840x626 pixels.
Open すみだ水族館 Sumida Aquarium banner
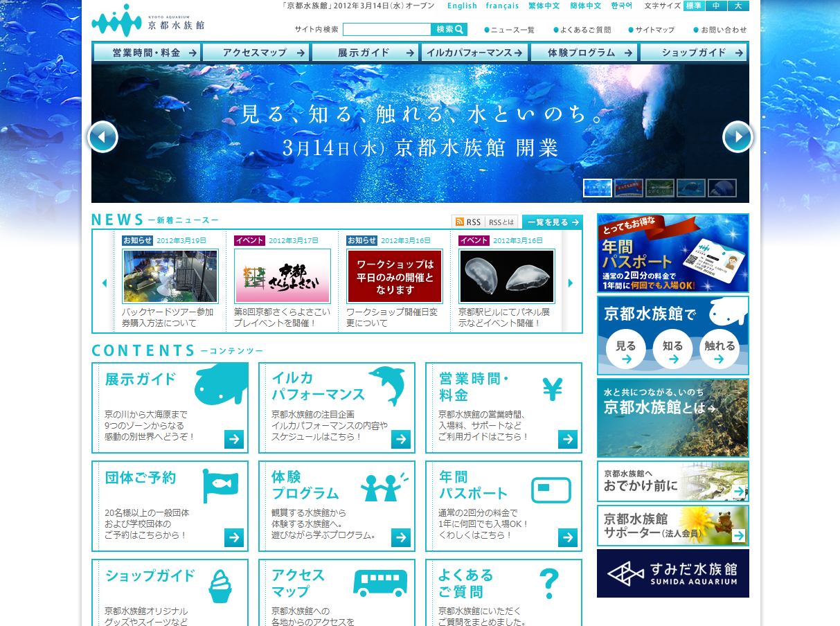pyautogui.click(x=673, y=573)
